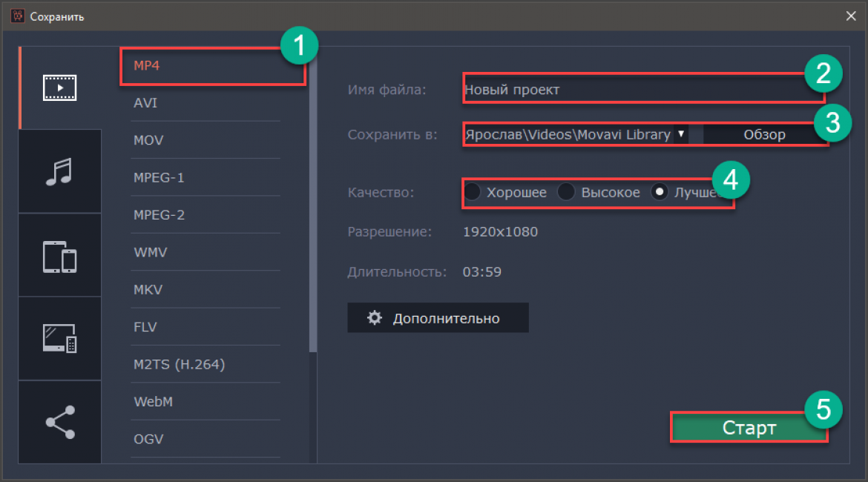Pick WebM format from the list
Image resolution: width=868 pixels, height=482 pixels.
[151, 402]
